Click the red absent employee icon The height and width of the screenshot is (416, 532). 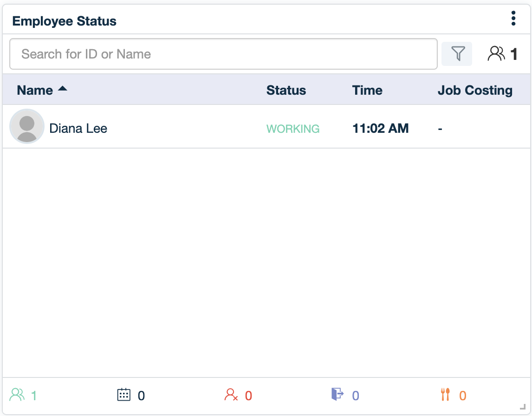(x=232, y=395)
